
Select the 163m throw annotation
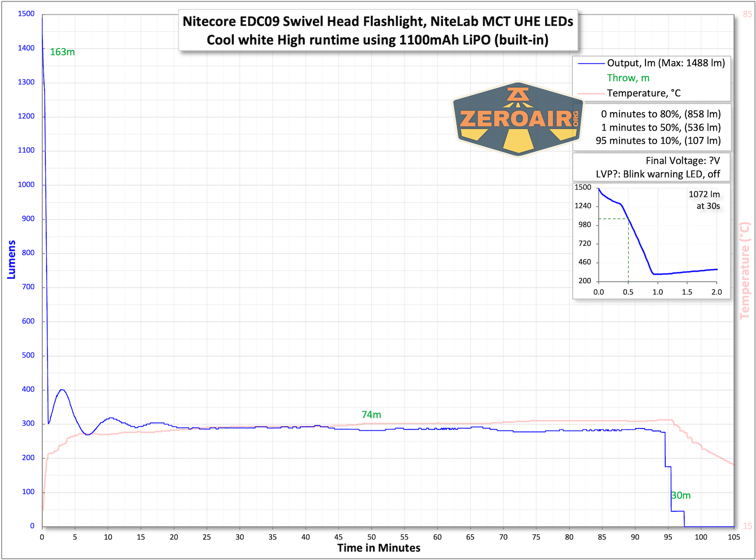[62, 52]
